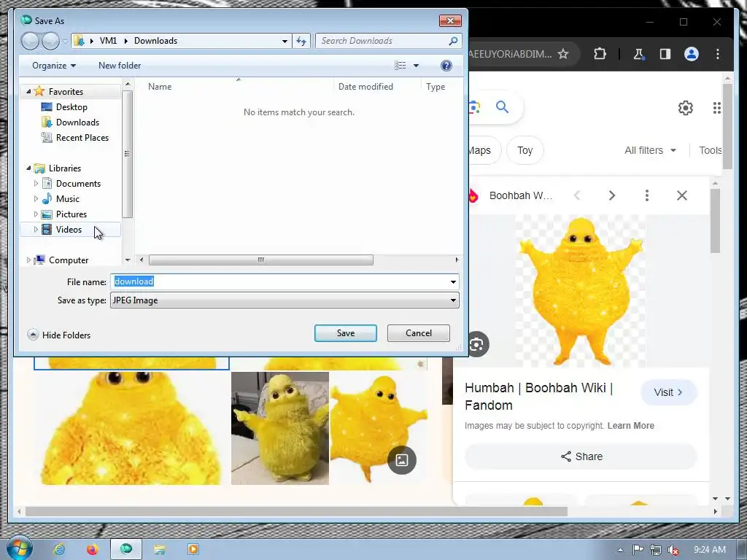
Task: Select VM1 in the address breadcrumb
Action: [x=108, y=41]
